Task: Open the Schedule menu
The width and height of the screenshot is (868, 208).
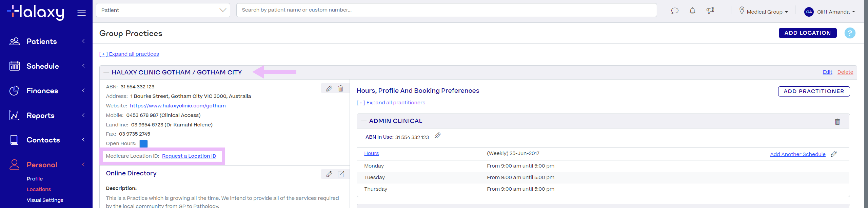Action: click(x=43, y=66)
